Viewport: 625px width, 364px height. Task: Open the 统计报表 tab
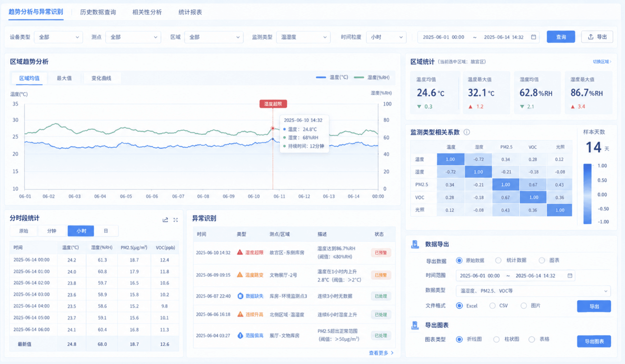click(190, 12)
